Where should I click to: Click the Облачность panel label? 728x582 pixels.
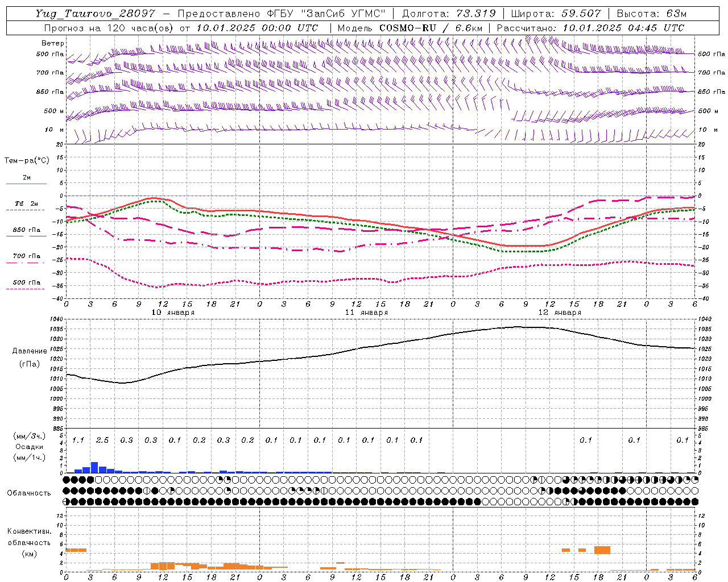pyautogui.click(x=29, y=493)
